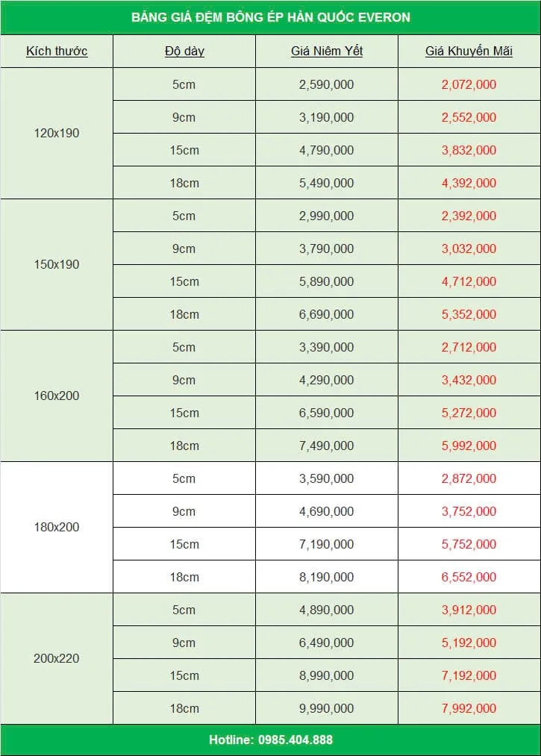Click the promo price 3,912,000

tap(469, 610)
